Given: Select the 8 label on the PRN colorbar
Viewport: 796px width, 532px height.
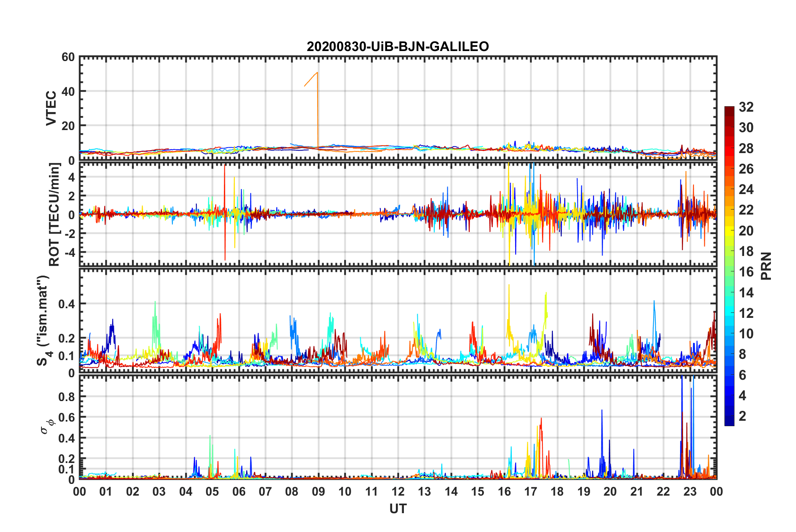Looking at the screenshot, I should coord(743,354).
